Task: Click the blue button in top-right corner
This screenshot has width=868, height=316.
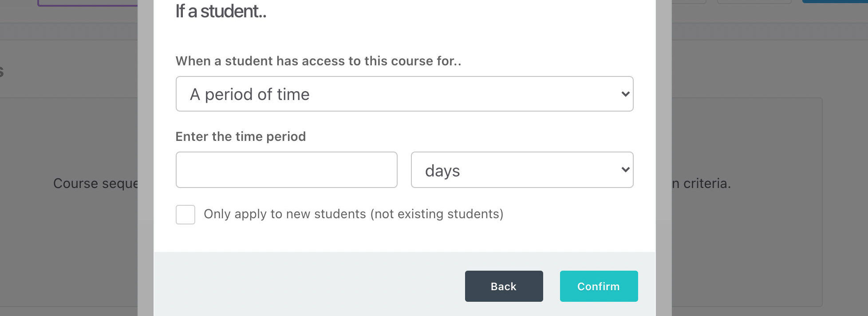Action: pyautogui.click(x=834, y=1)
